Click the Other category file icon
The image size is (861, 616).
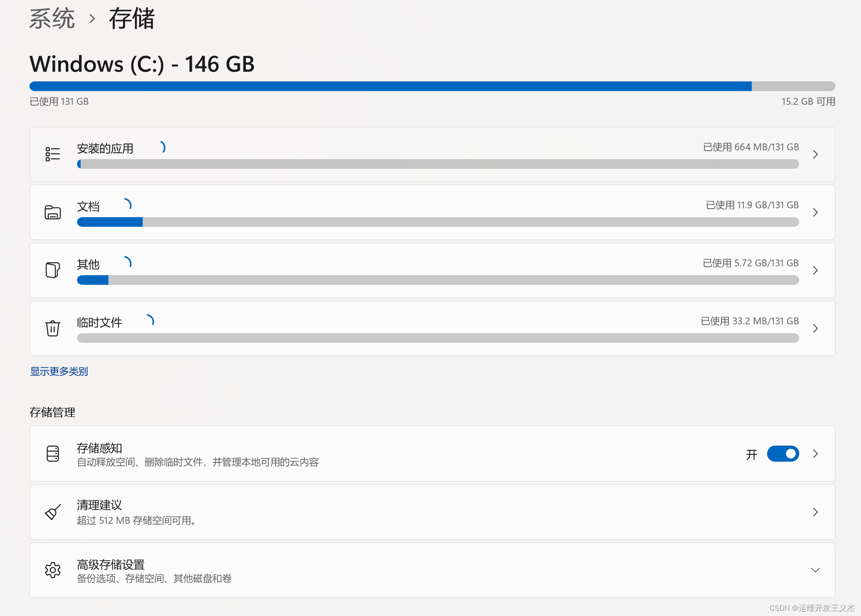pos(53,270)
